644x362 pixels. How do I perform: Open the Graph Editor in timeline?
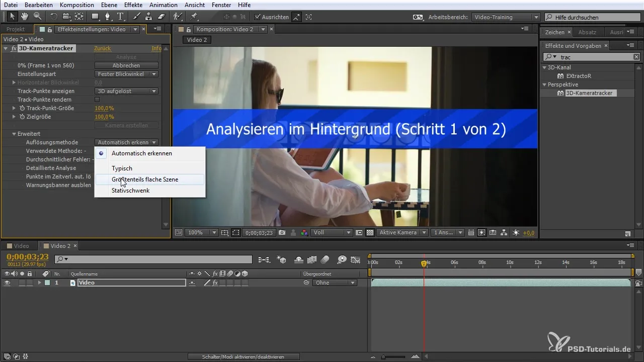pos(356,259)
